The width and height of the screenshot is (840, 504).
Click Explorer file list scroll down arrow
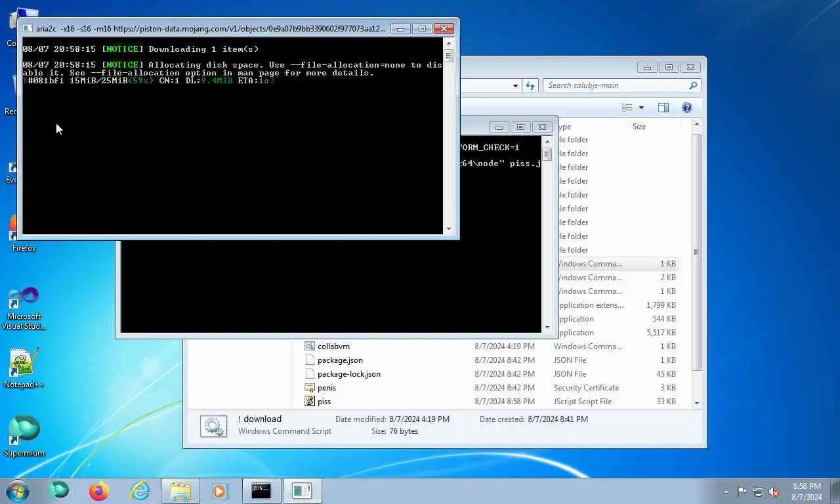click(697, 402)
